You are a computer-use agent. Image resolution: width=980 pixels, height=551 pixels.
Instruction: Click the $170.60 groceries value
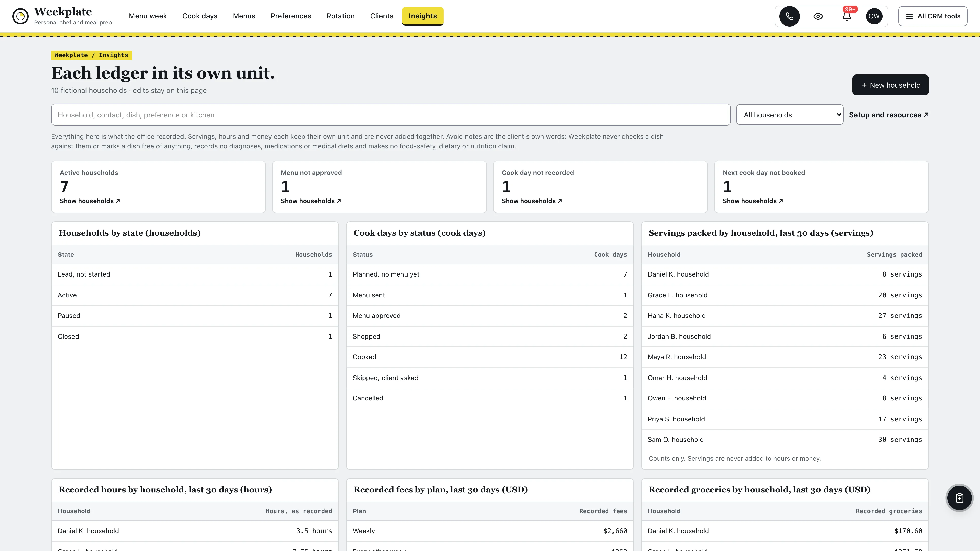click(908, 531)
